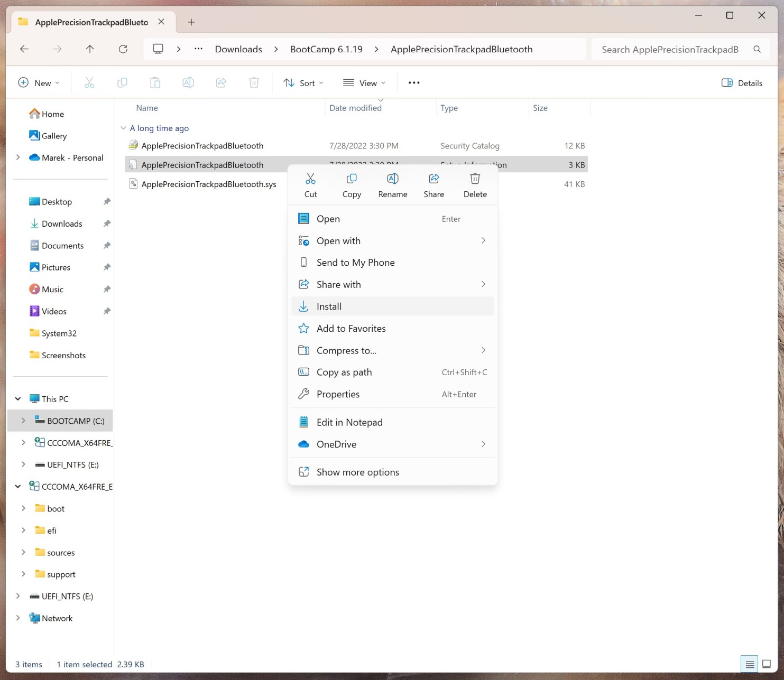Open the Sort dropdown

[x=303, y=83]
